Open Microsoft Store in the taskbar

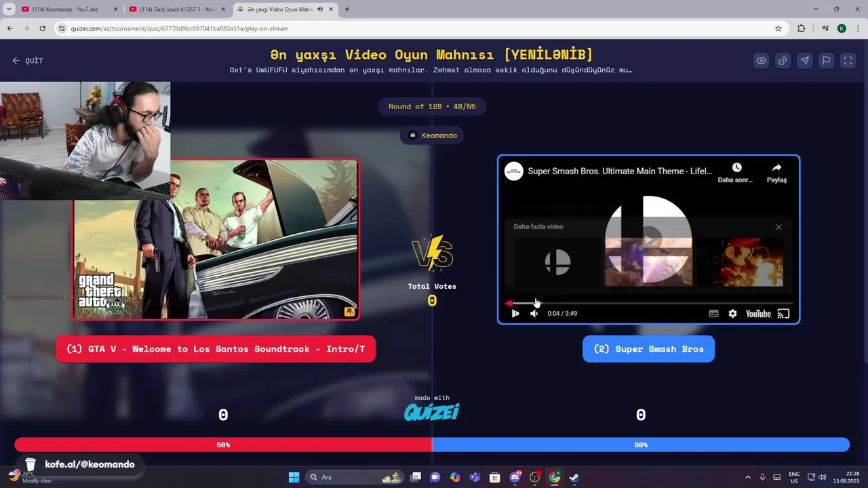[495, 477]
